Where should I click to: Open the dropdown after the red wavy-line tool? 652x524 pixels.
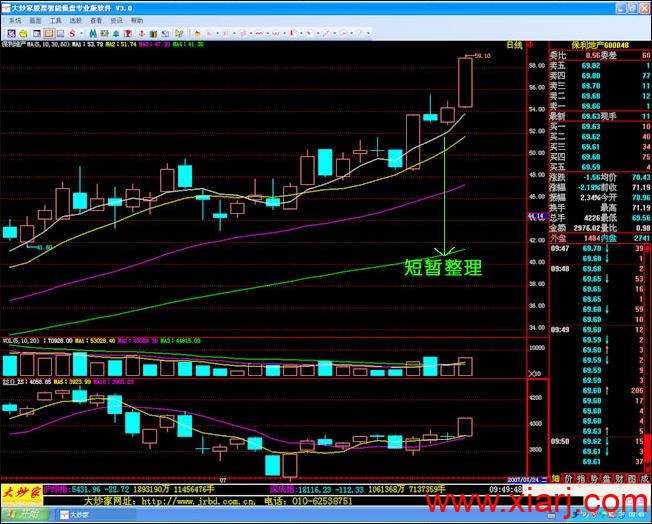(267, 33)
